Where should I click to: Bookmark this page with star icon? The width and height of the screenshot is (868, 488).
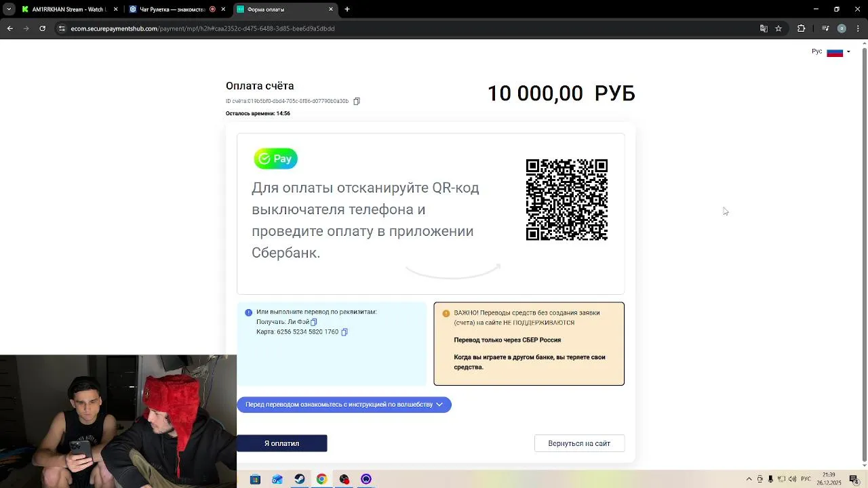(778, 28)
